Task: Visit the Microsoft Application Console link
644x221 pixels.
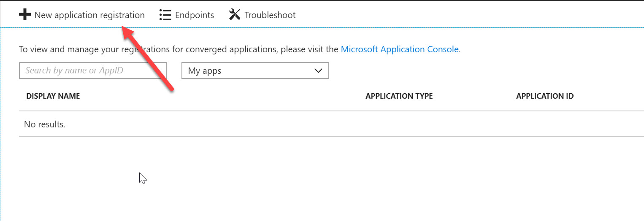Action: tap(400, 49)
